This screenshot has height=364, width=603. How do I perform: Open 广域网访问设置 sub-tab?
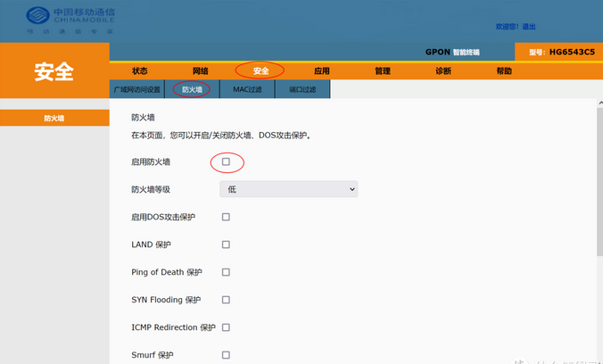click(137, 89)
